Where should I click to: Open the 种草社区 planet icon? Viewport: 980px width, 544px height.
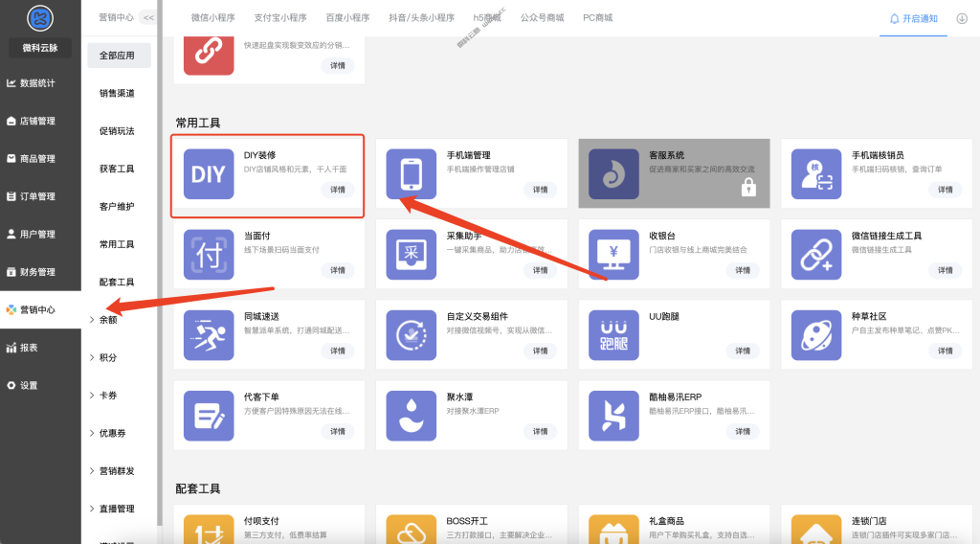(x=816, y=335)
